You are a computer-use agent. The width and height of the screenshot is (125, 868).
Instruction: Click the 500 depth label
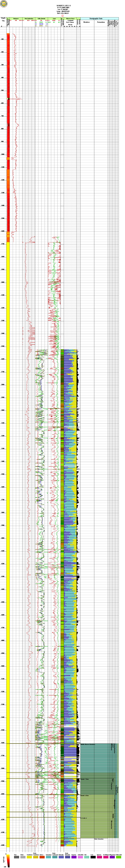[x=3, y=90]
